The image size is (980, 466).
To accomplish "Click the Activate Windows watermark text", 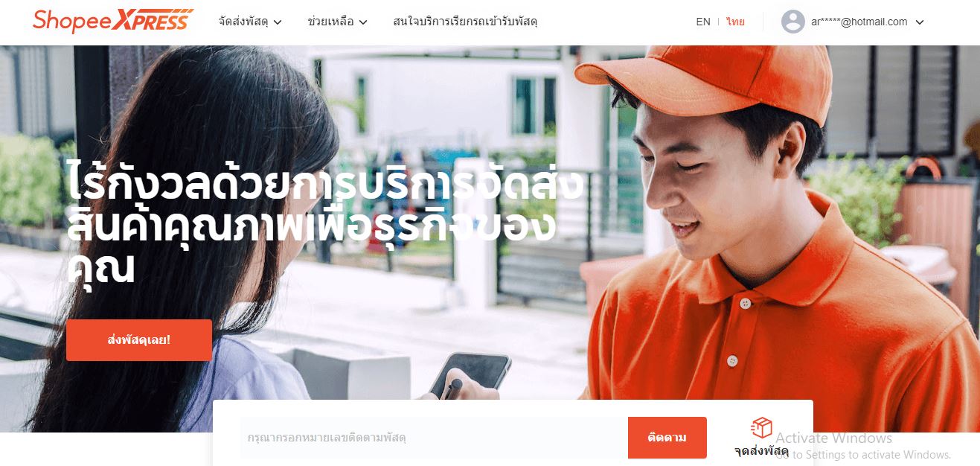I will point(834,438).
